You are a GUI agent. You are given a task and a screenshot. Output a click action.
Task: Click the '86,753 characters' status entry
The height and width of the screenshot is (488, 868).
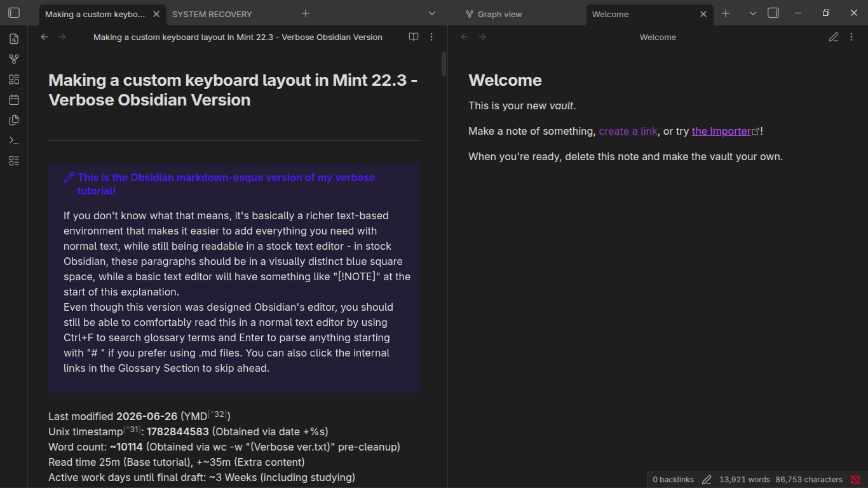tap(809, 480)
